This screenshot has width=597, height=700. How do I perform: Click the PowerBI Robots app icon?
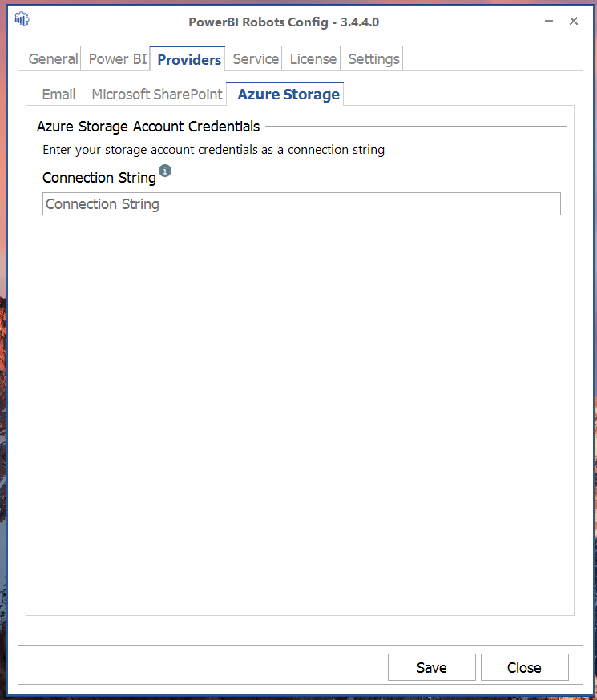click(x=22, y=19)
